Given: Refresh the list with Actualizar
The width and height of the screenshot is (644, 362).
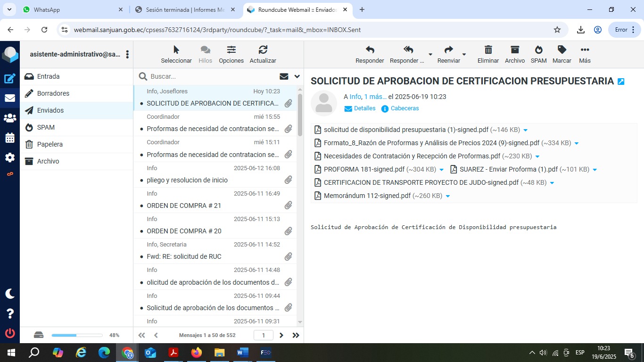Looking at the screenshot, I should pyautogui.click(x=263, y=50).
